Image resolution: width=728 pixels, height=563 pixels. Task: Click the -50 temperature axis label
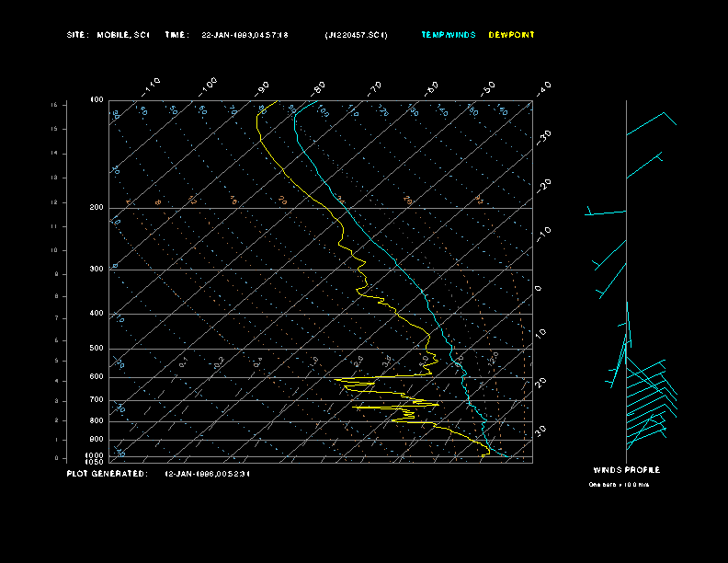[487, 88]
